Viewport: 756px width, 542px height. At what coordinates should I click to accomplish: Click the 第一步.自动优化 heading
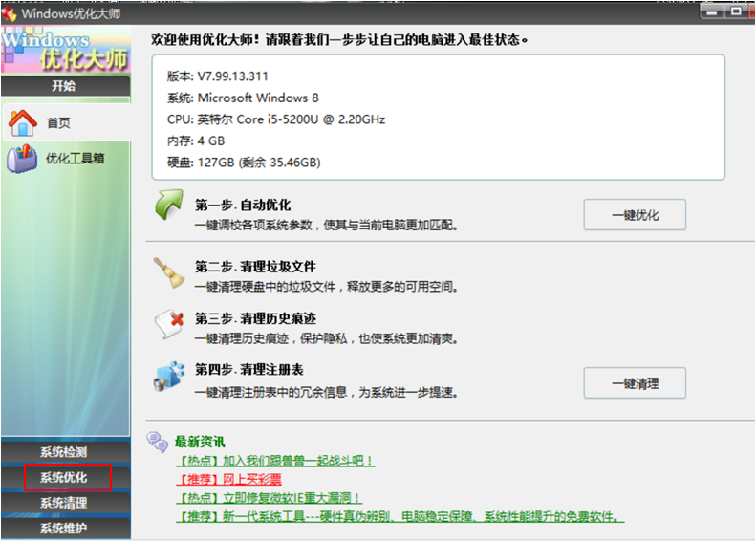point(243,206)
